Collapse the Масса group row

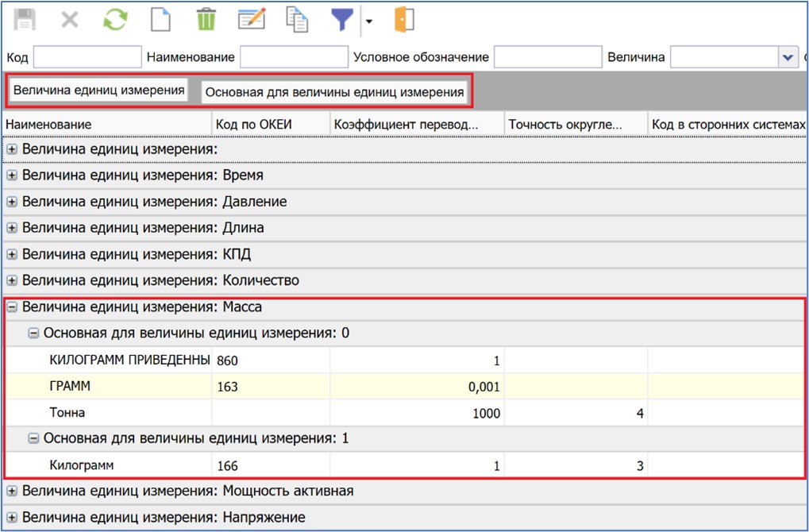[x=12, y=306]
